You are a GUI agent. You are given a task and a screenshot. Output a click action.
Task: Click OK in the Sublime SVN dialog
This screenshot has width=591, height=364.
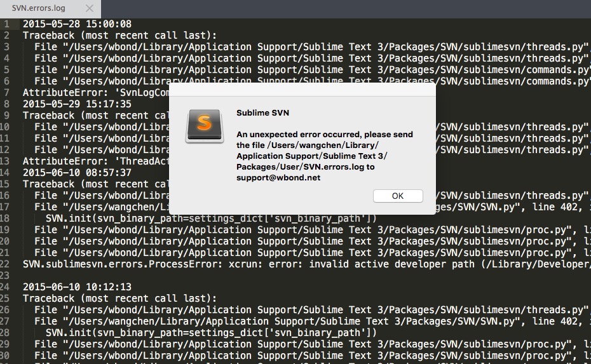click(x=398, y=196)
